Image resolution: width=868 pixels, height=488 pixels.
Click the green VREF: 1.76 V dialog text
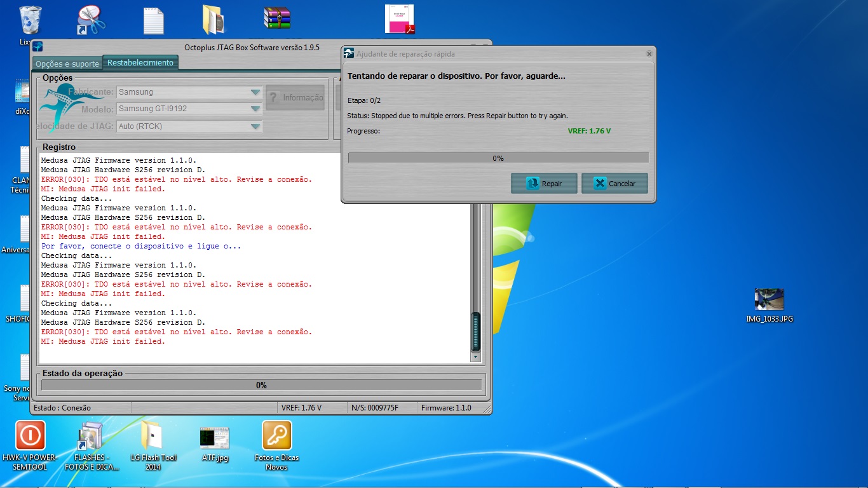589,131
